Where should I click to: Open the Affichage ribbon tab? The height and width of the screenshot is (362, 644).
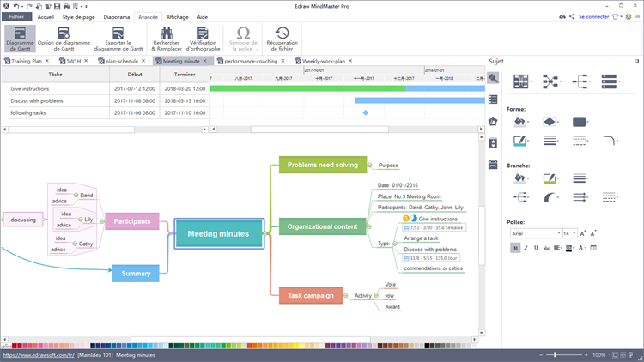(178, 17)
